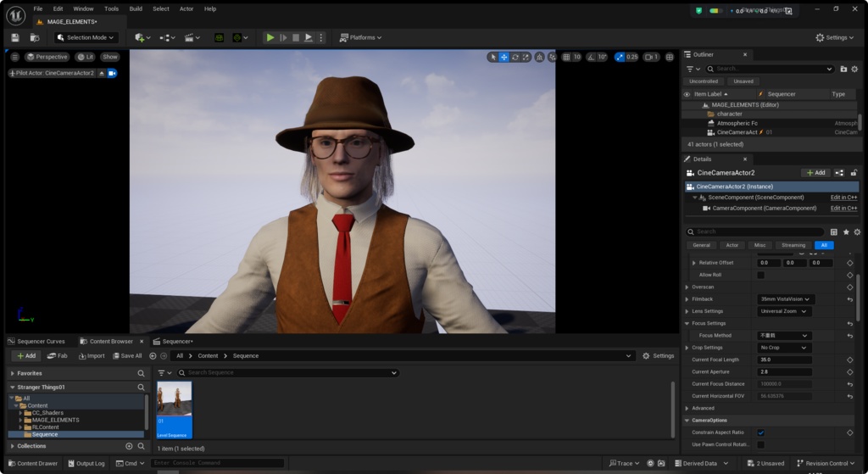Image resolution: width=868 pixels, height=474 pixels.
Task: Open the play options three-dot menu
Action: (x=321, y=37)
